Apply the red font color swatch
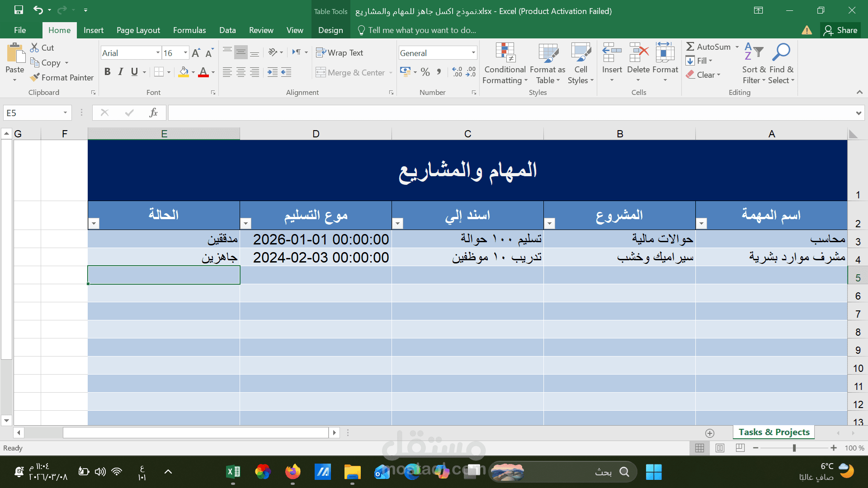 coord(203,72)
